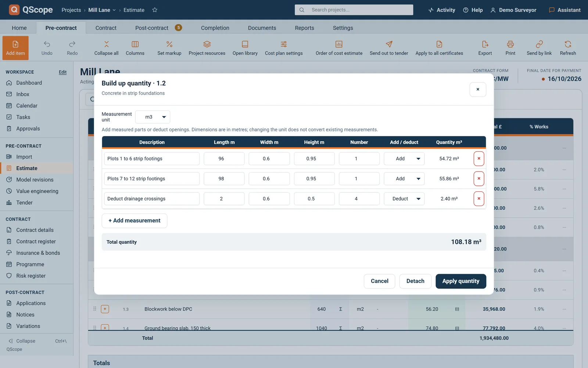Screen dimensions: 588x368
Task: Edit the workspace sidebar
Action: (x=63, y=72)
